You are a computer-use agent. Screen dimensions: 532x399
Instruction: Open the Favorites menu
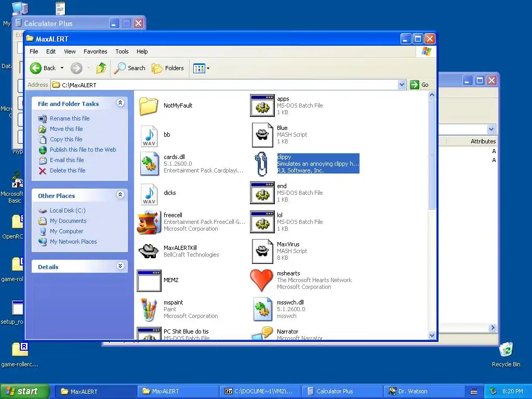click(96, 51)
